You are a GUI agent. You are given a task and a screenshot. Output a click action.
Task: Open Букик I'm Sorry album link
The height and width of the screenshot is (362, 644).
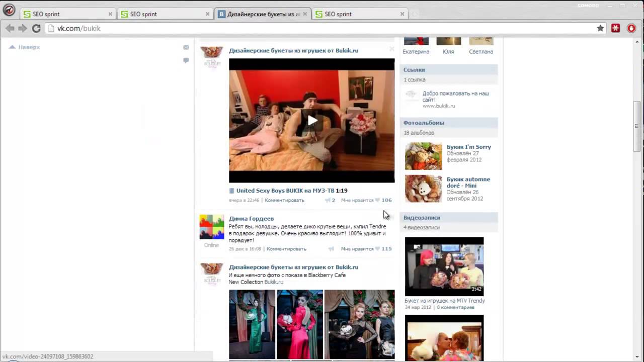(468, 147)
